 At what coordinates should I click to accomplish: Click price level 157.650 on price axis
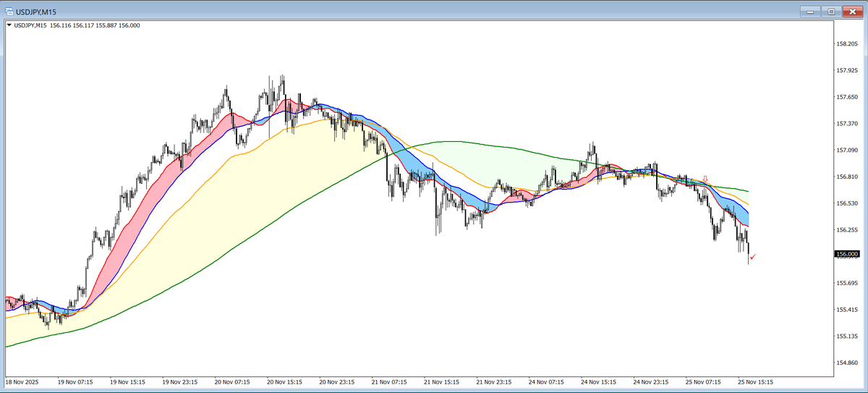[x=846, y=97]
